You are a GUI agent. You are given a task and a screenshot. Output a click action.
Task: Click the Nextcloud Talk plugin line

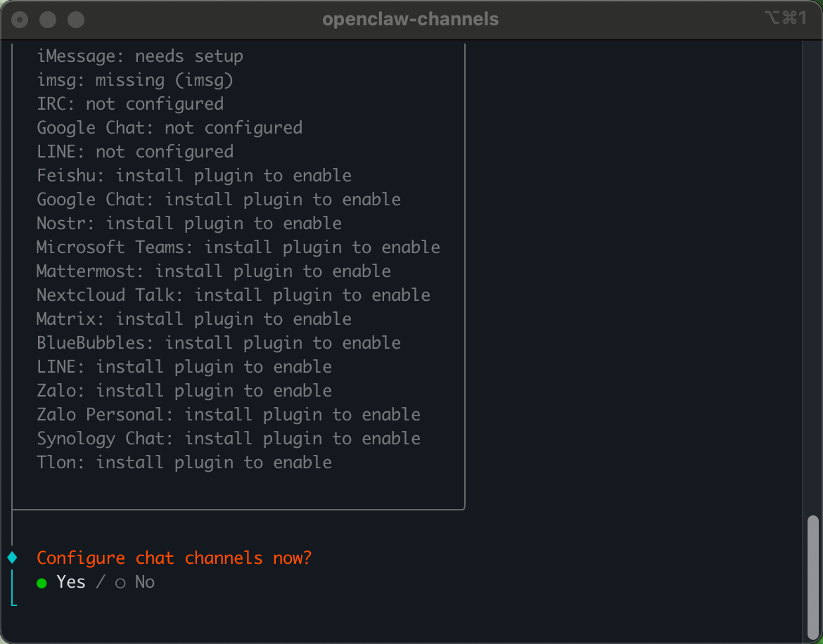click(234, 295)
